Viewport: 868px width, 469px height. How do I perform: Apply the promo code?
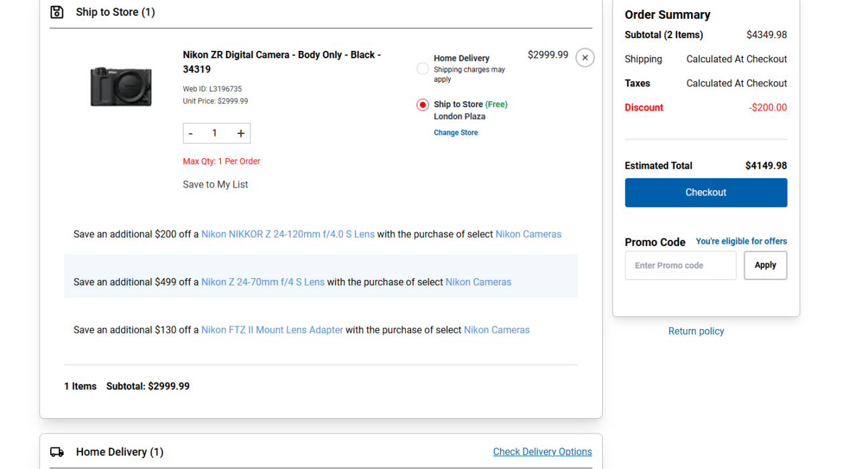pos(765,265)
